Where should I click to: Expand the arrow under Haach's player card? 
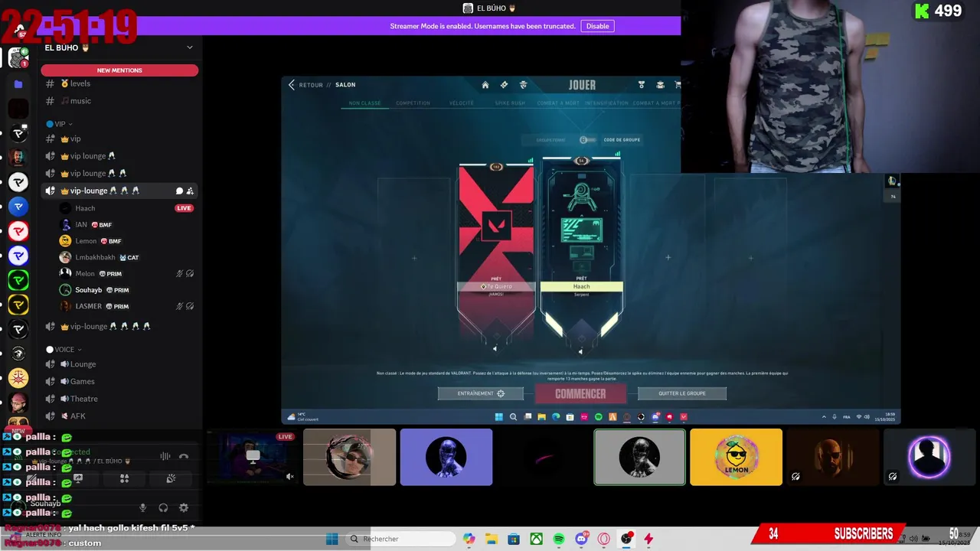tap(580, 351)
